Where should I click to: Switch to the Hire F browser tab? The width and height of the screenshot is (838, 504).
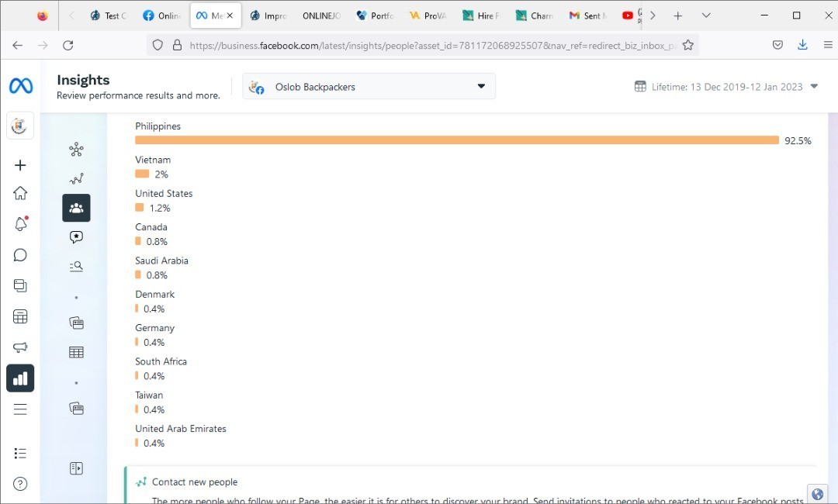[481, 16]
